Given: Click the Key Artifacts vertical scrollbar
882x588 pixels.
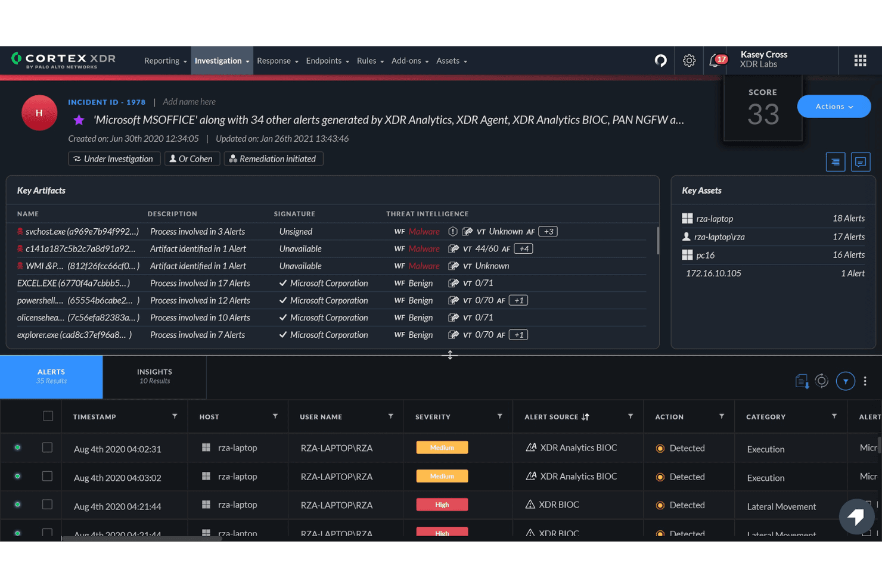Looking at the screenshot, I should coord(657,240).
